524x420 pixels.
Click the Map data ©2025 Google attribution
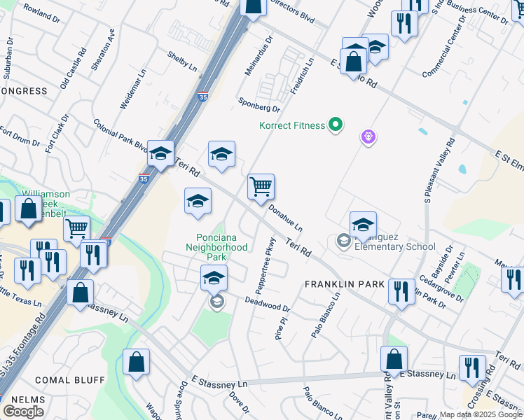pos(481,415)
